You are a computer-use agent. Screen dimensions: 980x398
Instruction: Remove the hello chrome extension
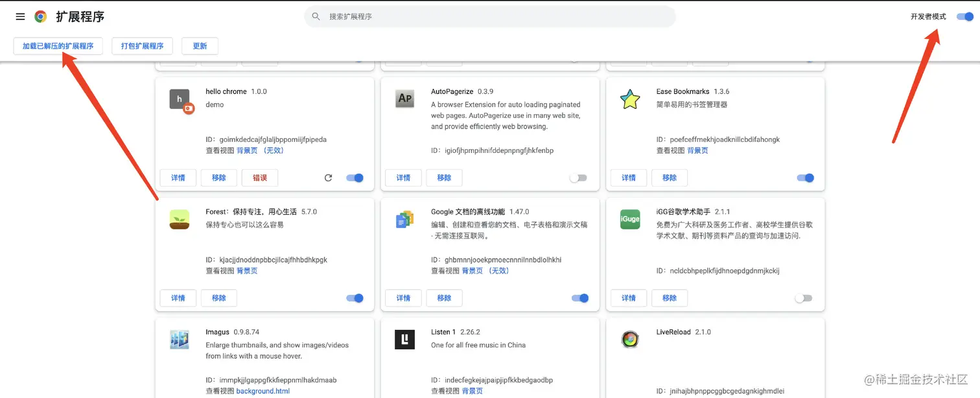[218, 178]
